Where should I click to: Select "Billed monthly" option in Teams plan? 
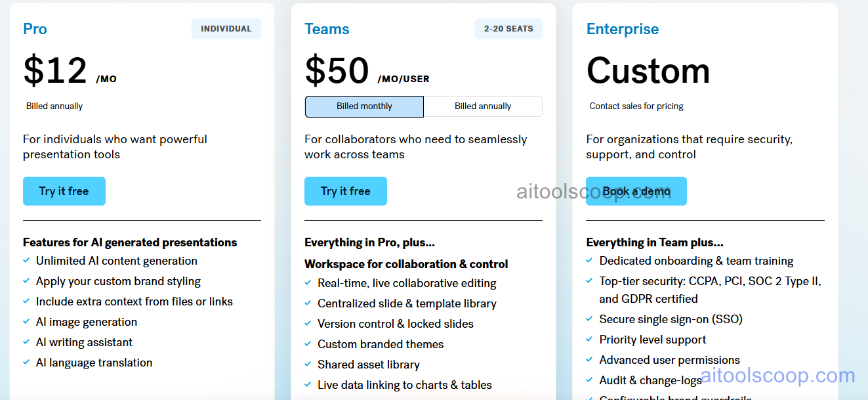pyautogui.click(x=364, y=106)
